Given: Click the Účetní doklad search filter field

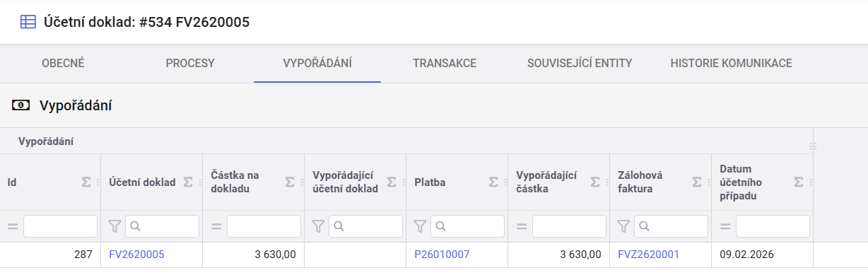Looking at the screenshot, I should point(162,226).
